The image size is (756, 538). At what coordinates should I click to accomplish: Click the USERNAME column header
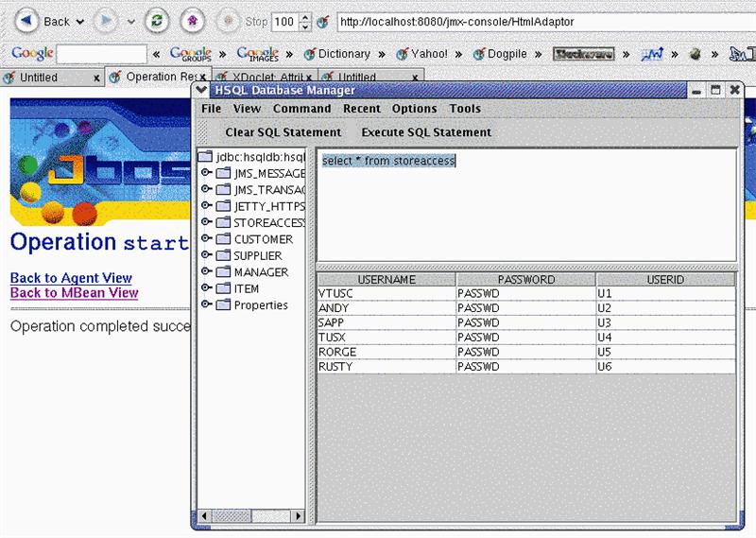(x=387, y=280)
